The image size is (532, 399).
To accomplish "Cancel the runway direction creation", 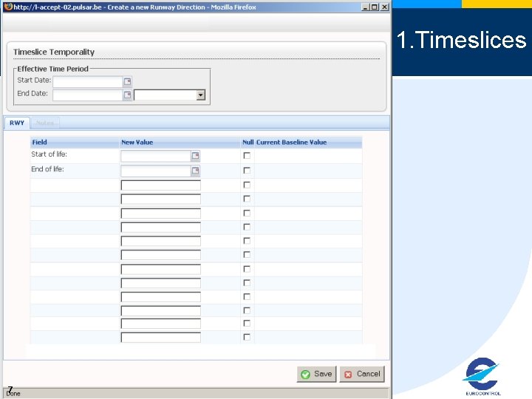I will [x=362, y=374].
